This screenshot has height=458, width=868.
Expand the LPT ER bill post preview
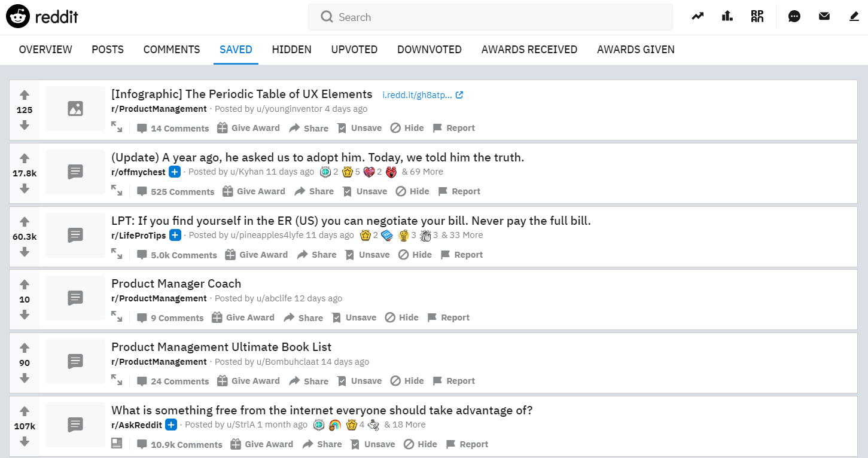coord(117,254)
